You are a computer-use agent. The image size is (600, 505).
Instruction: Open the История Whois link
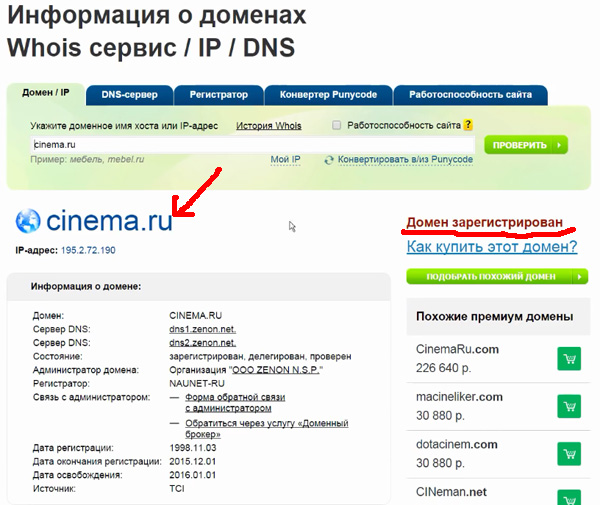point(269,126)
